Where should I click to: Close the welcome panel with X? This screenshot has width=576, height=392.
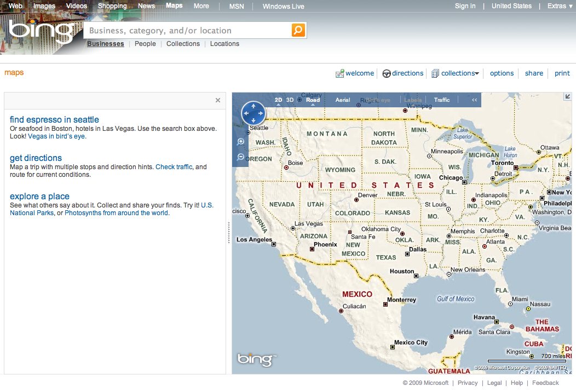click(218, 100)
